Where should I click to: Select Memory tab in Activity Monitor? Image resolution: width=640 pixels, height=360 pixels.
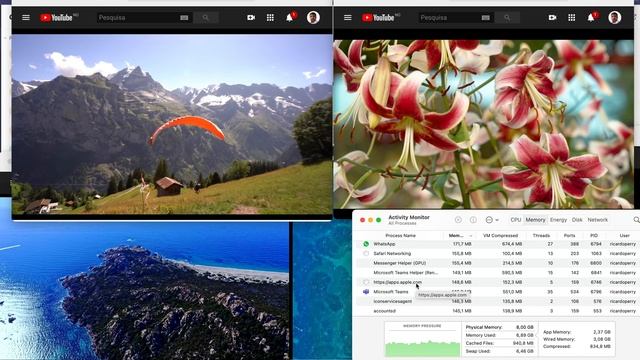point(535,220)
